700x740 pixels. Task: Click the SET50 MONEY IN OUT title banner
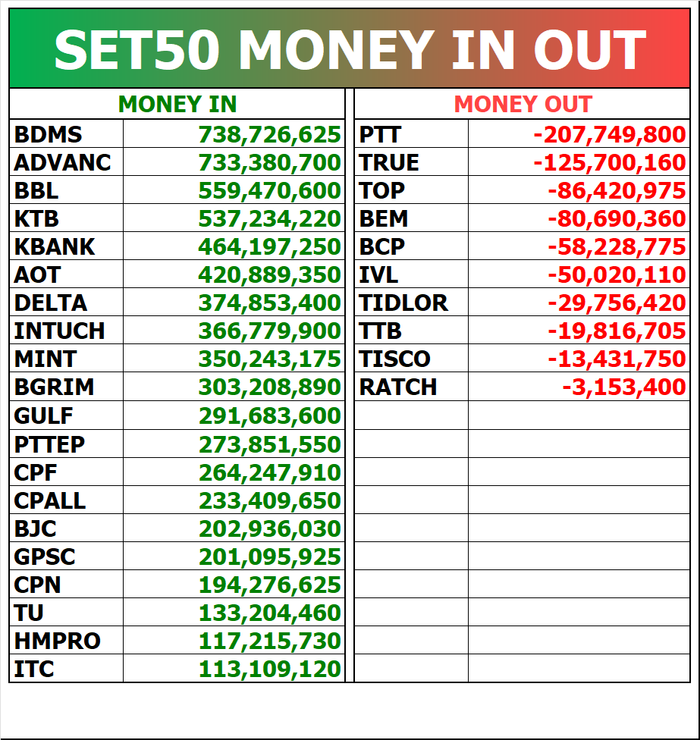click(350, 49)
